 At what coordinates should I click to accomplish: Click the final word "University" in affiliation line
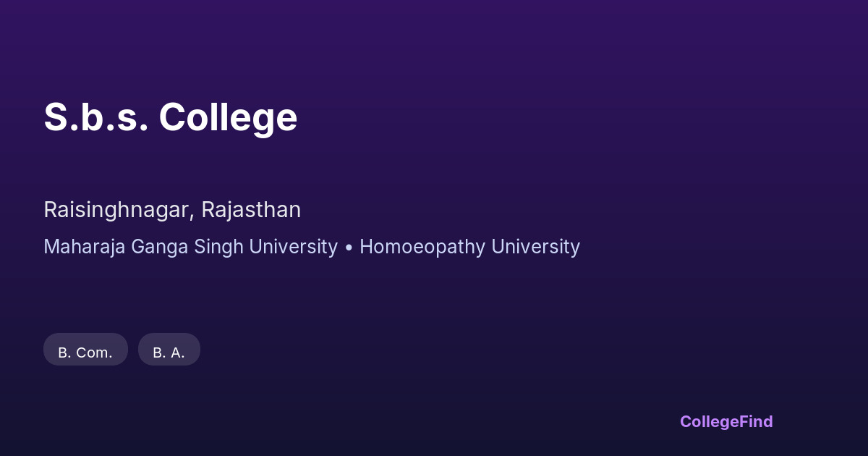point(535,247)
